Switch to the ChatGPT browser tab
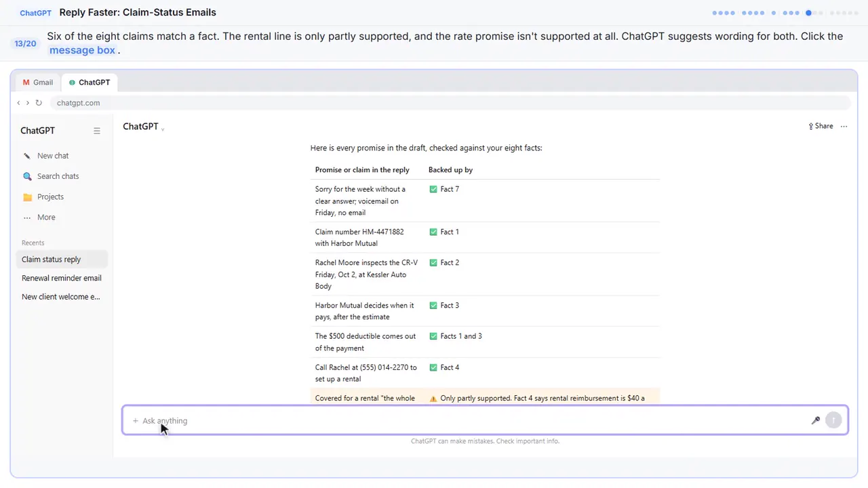 pyautogui.click(x=90, y=82)
